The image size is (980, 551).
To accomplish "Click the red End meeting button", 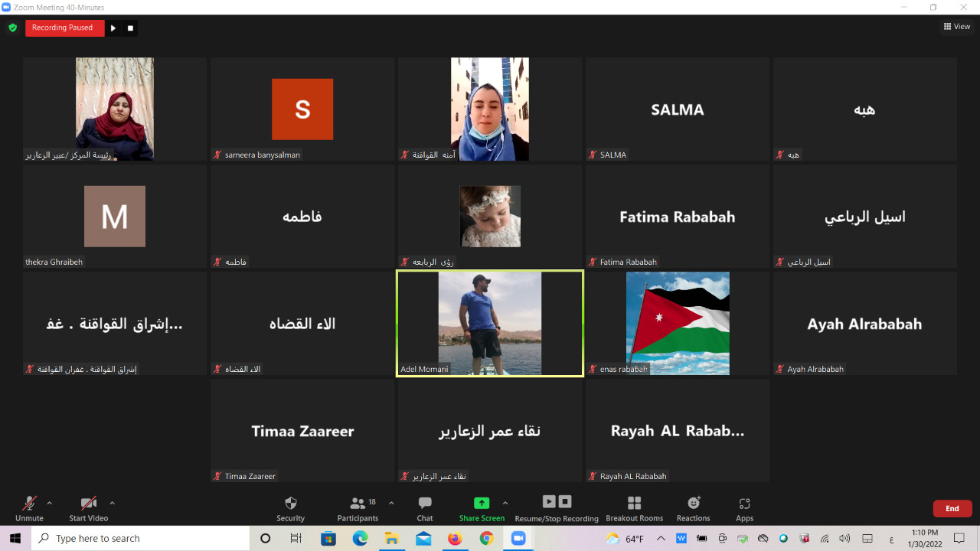I will [952, 508].
